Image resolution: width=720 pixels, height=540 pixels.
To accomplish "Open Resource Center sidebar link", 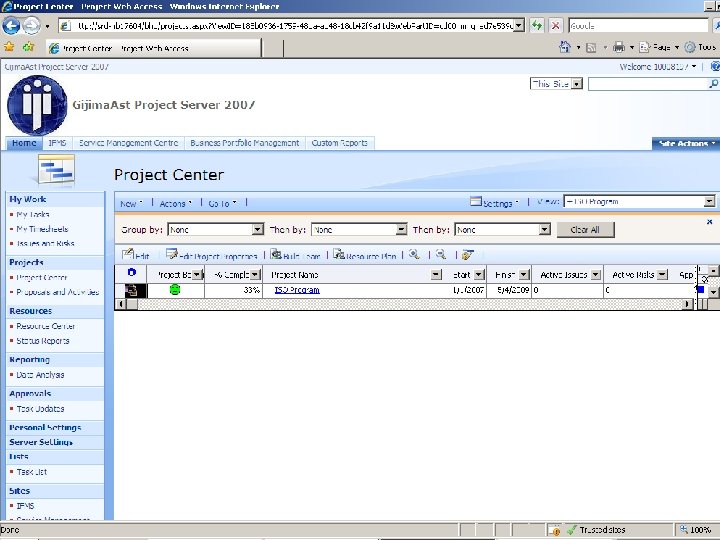I will tap(45, 326).
